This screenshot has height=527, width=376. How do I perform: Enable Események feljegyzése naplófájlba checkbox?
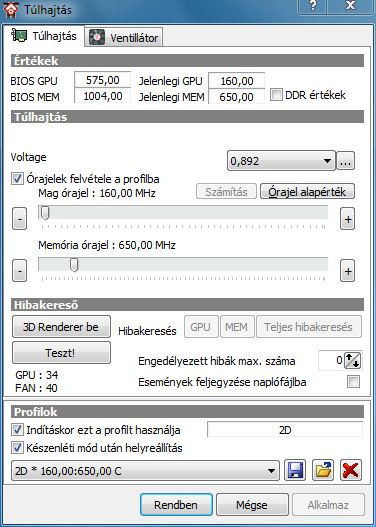pyautogui.click(x=353, y=381)
